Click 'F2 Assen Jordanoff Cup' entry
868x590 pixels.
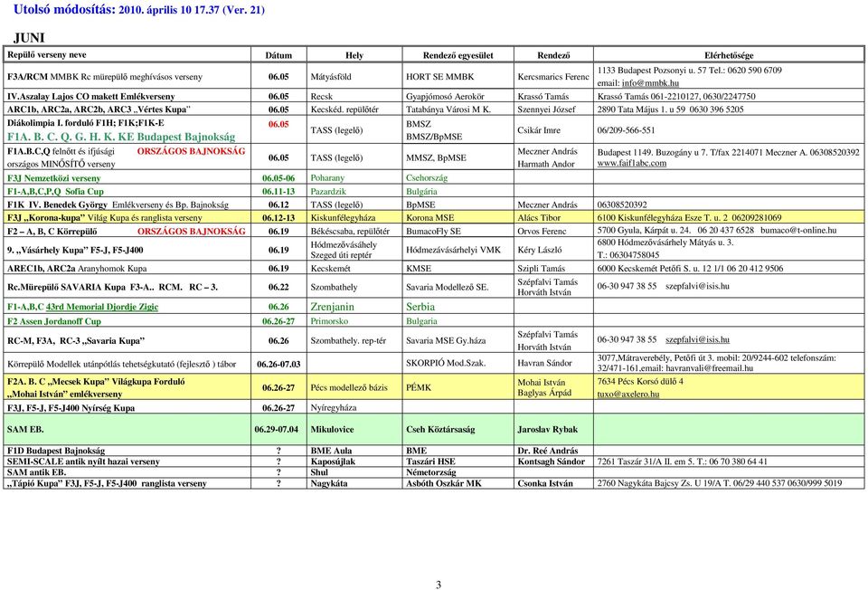(54, 320)
